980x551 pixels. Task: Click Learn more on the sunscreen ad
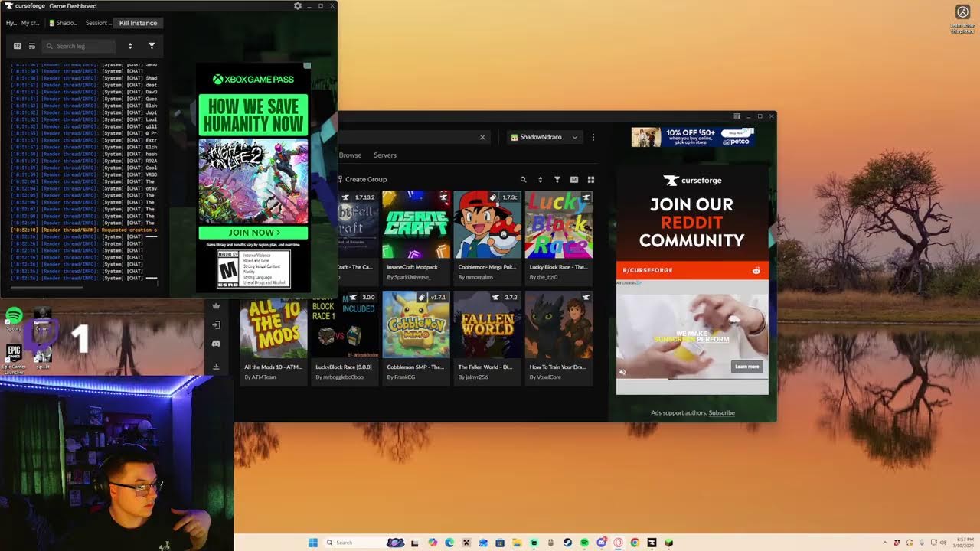(x=747, y=367)
